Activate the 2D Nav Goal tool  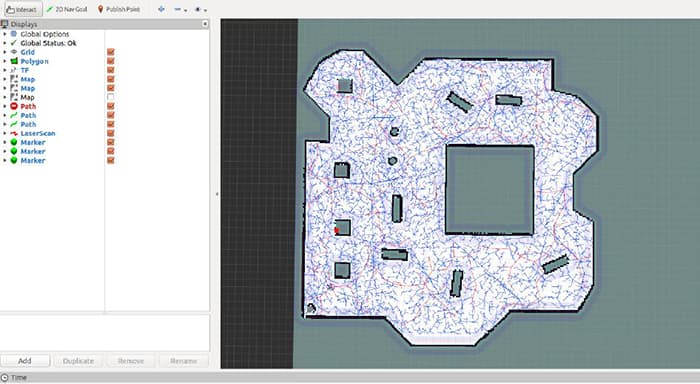coord(67,9)
